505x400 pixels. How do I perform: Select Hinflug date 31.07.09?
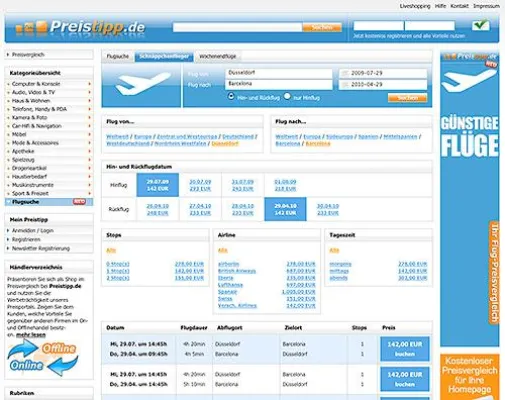click(243, 185)
